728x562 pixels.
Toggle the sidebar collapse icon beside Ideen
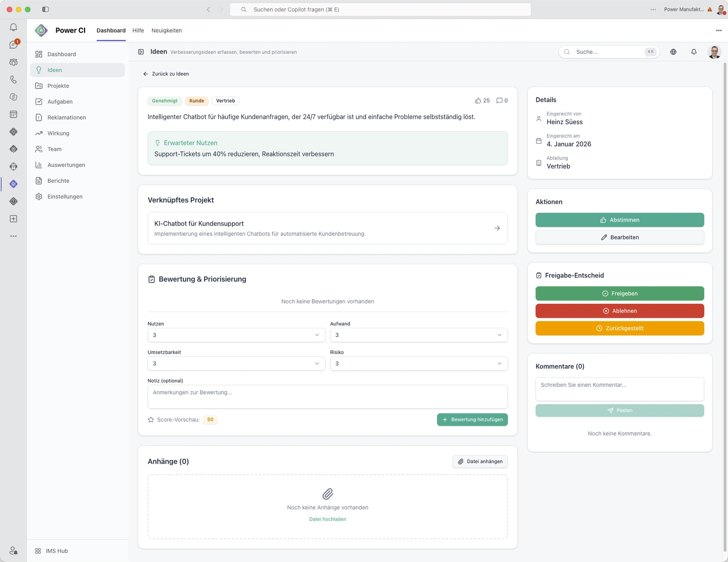[x=141, y=52]
